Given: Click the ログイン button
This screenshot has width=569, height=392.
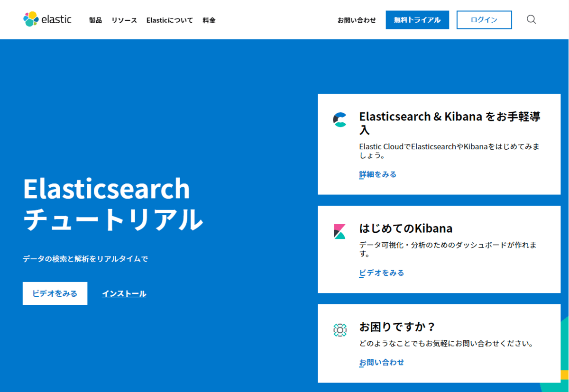Looking at the screenshot, I should [484, 20].
